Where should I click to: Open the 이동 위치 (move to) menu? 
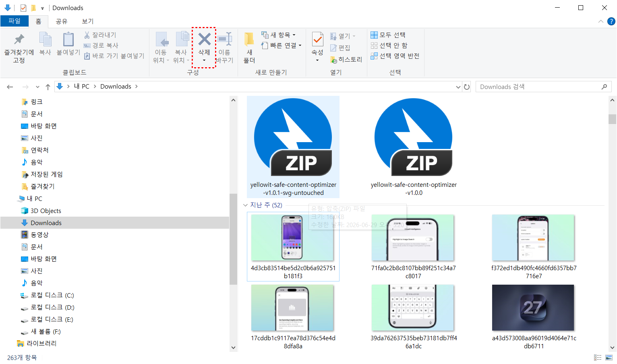161,48
